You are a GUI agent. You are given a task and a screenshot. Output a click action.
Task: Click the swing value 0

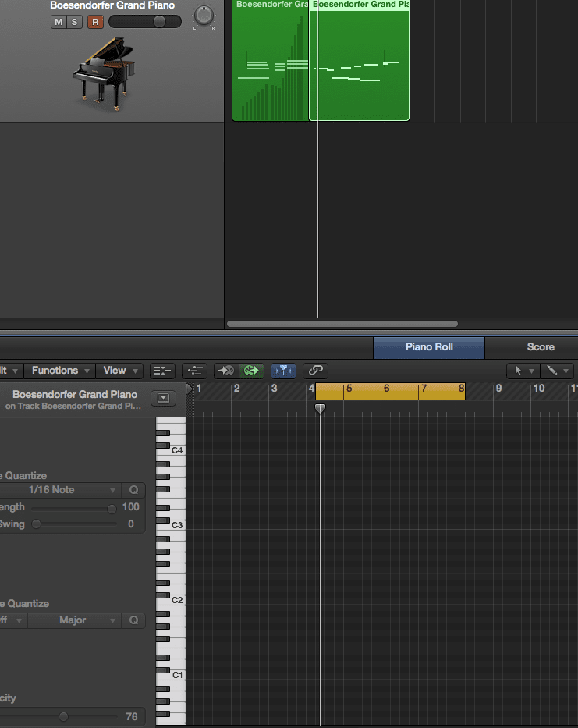131,524
